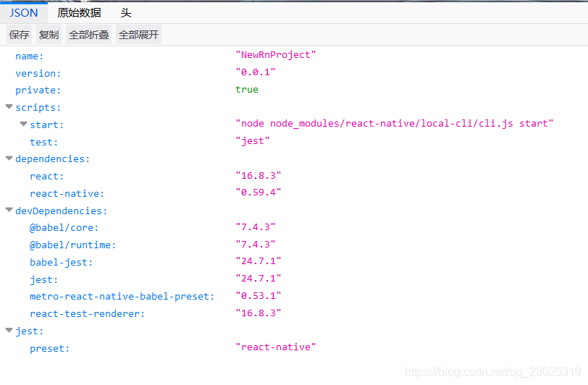Open the 头 headers tab
This screenshot has height=385, width=588.
[x=125, y=13]
